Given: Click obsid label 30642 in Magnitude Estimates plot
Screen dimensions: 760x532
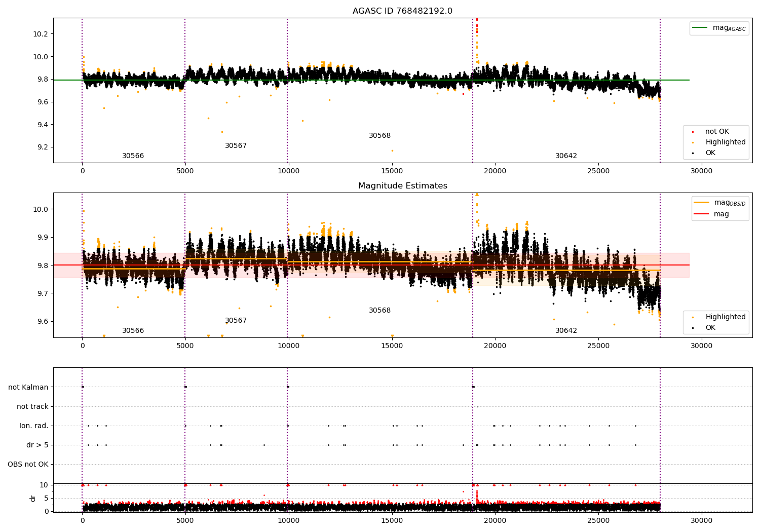Looking at the screenshot, I should (566, 331).
